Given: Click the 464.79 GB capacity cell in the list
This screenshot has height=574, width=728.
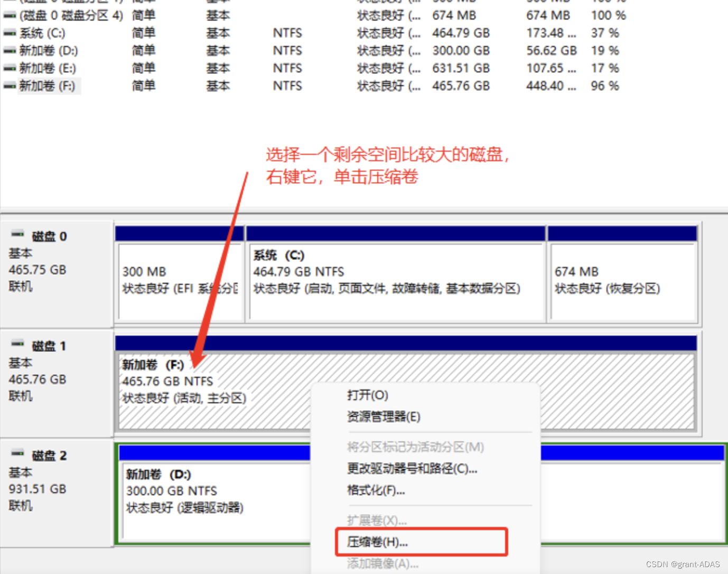Looking at the screenshot, I should (461, 33).
